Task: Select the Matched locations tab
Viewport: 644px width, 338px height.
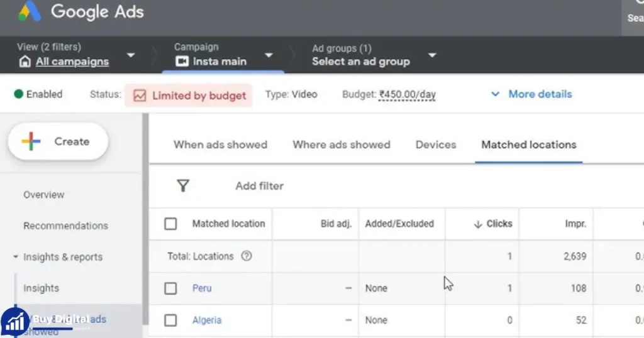Action: pyautogui.click(x=529, y=144)
